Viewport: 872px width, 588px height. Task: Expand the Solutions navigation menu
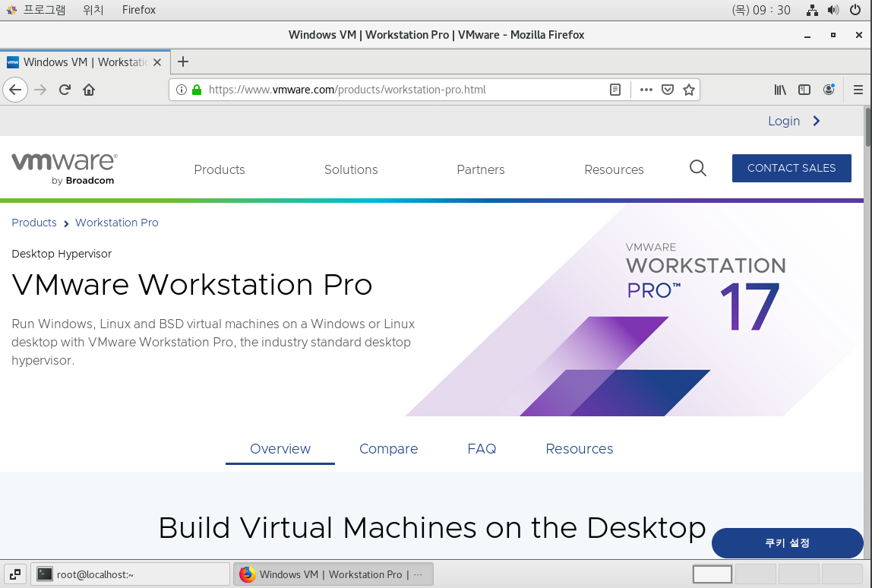tap(351, 169)
